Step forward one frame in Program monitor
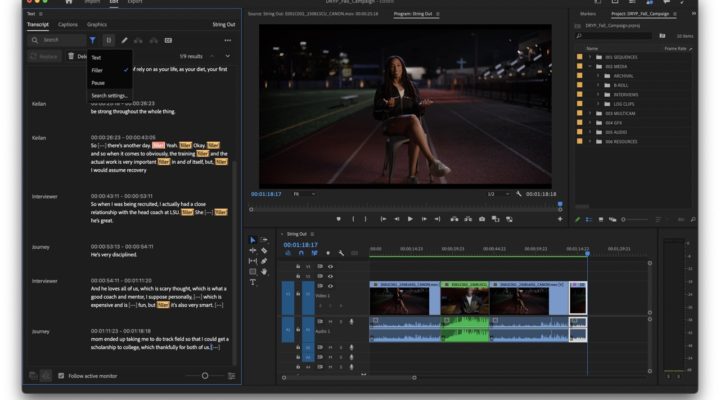 click(x=424, y=220)
